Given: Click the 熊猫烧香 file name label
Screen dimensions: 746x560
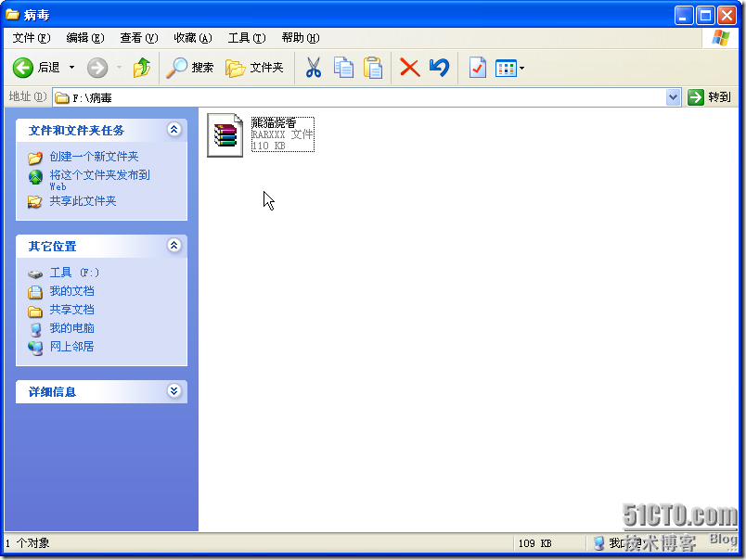Looking at the screenshot, I should [274, 122].
